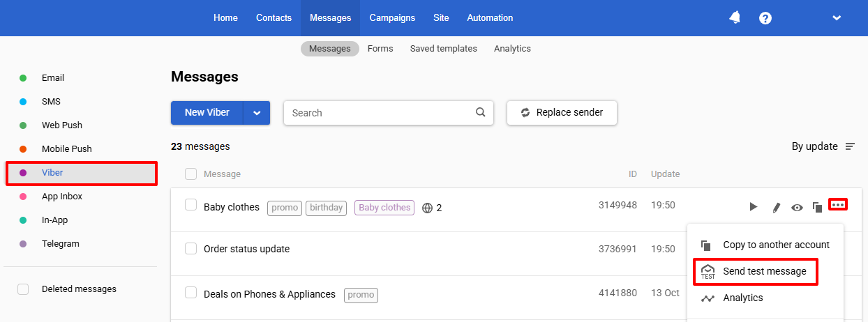Switch to the Saved templates sub-tab
868x322 pixels.
coord(444,49)
